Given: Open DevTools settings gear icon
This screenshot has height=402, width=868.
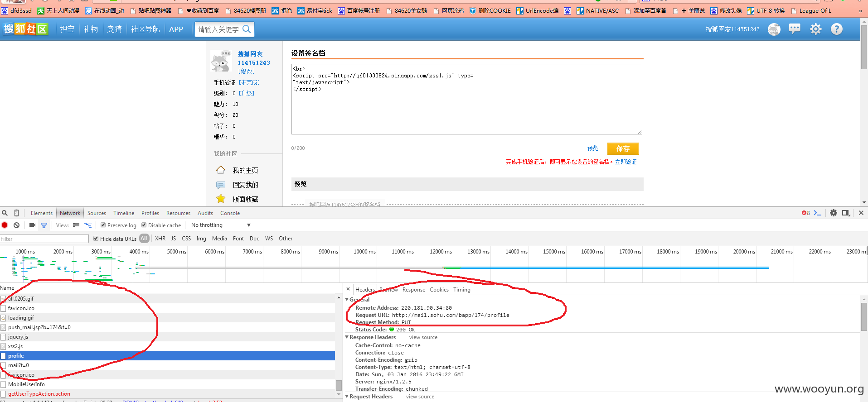Looking at the screenshot, I should pyautogui.click(x=834, y=213).
